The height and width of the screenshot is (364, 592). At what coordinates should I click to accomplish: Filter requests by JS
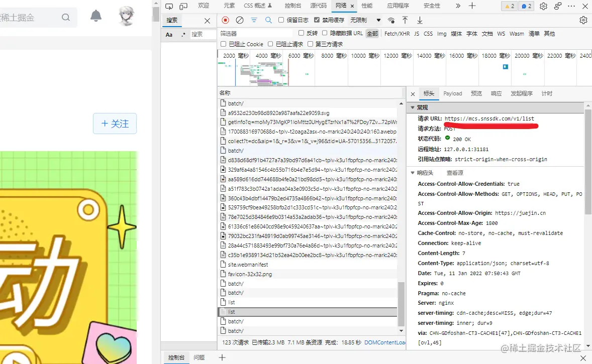[x=417, y=34]
